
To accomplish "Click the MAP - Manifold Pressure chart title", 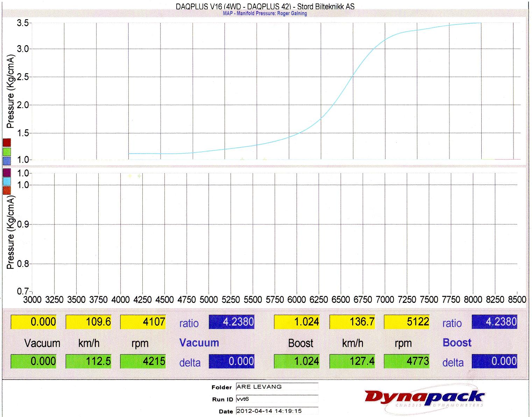I will point(265,14).
